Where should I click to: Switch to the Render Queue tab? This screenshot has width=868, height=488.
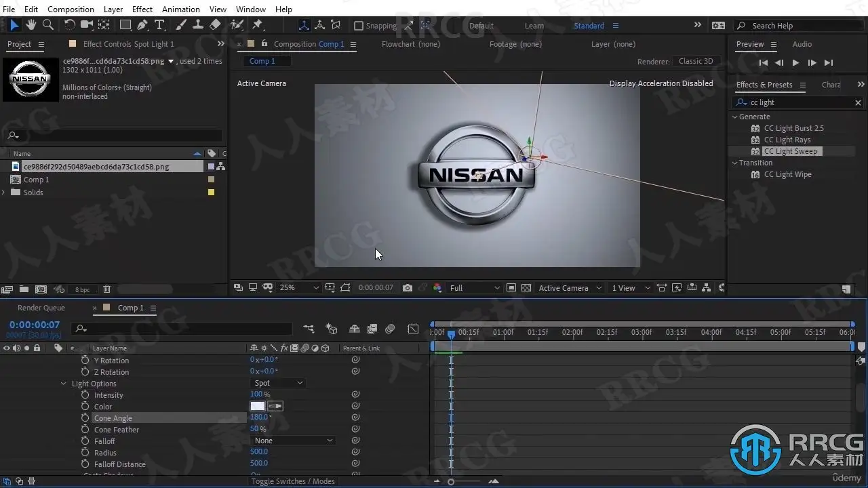click(x=41, y=308)
